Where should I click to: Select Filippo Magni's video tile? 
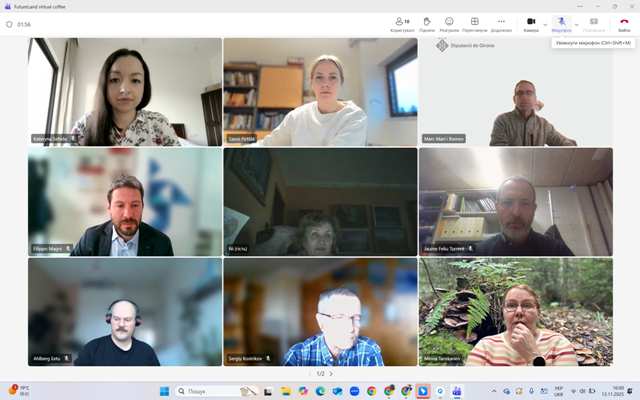[125, 202]
